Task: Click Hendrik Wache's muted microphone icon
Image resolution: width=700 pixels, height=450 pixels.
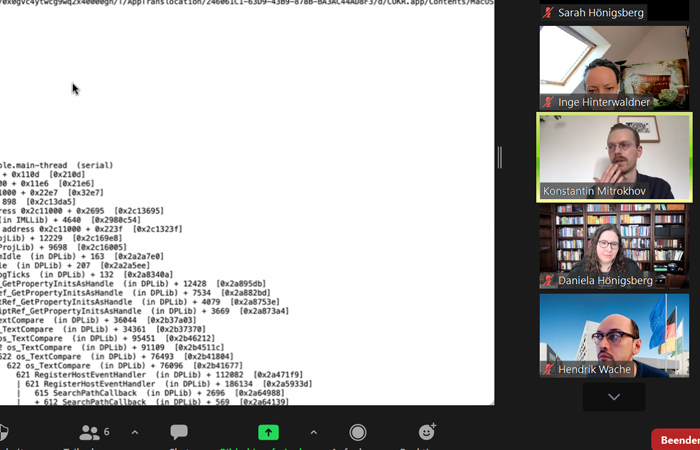Action: (548, 369)
